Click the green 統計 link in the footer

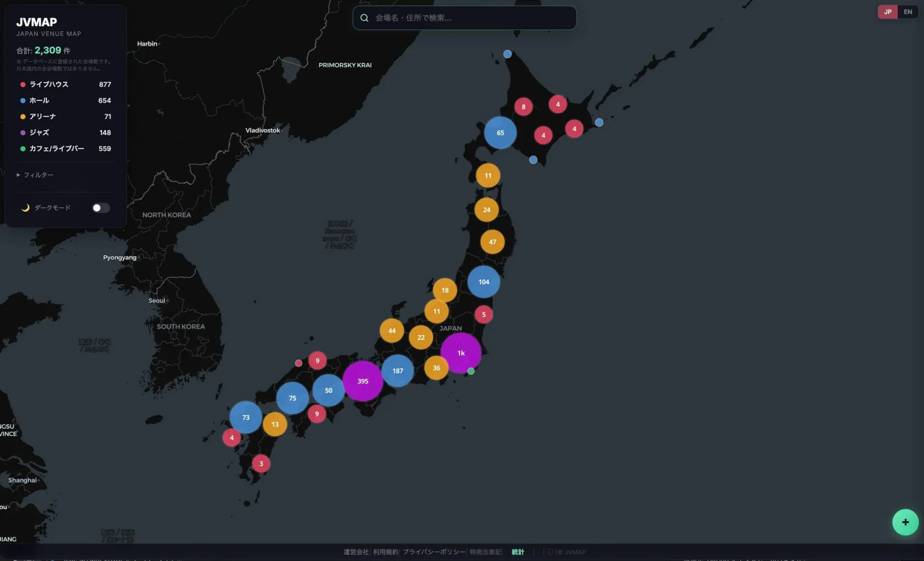pos(518,552)
